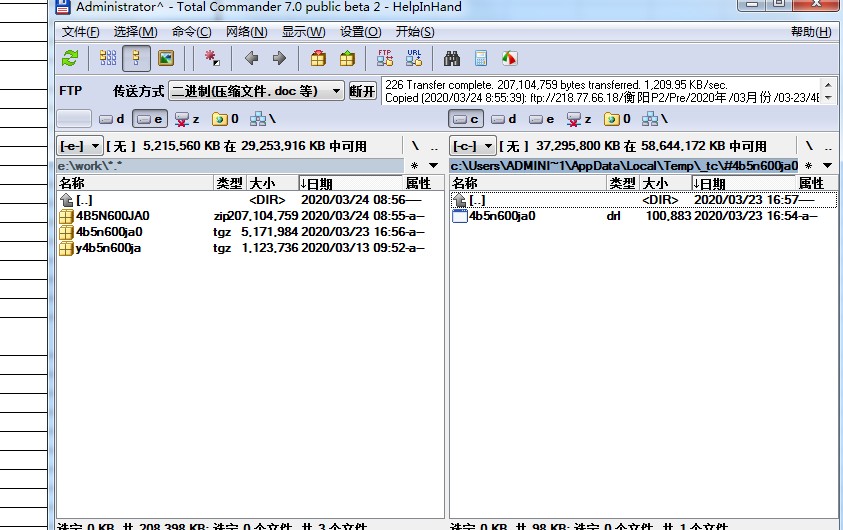The height and width of the screenshot is (530, 843).
Task: Open new FTP URL connection icon
Action: [414, 58]
